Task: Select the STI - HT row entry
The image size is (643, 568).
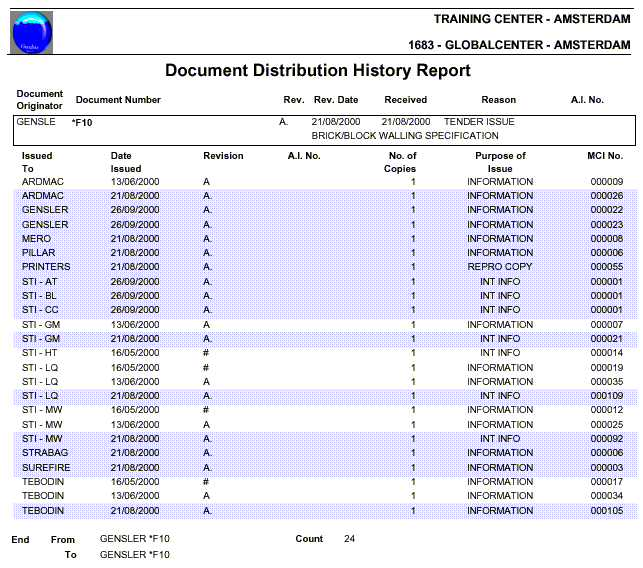Action: click(40, 353)
